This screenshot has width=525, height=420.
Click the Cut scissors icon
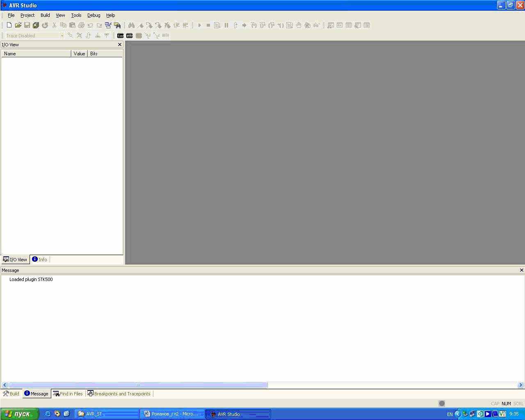(54, 25)
